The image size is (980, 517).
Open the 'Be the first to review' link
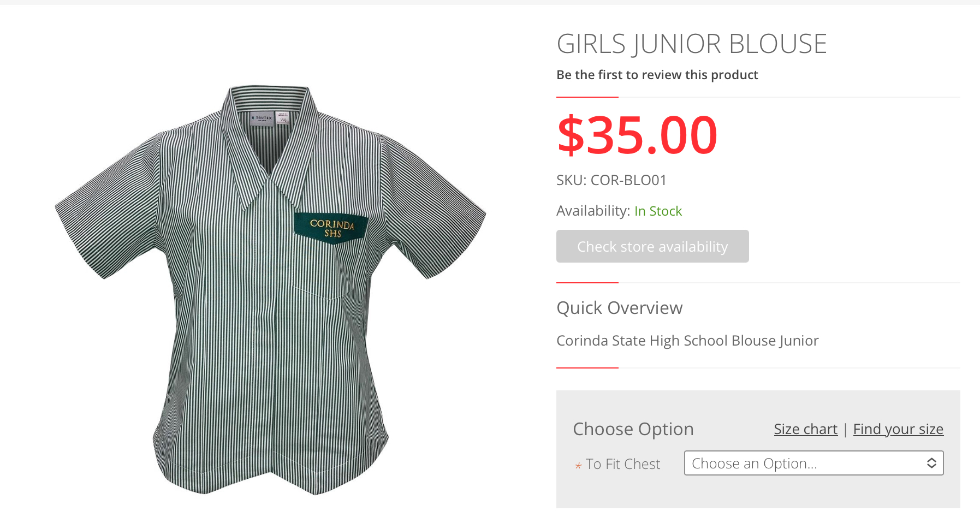click(657, 75)
